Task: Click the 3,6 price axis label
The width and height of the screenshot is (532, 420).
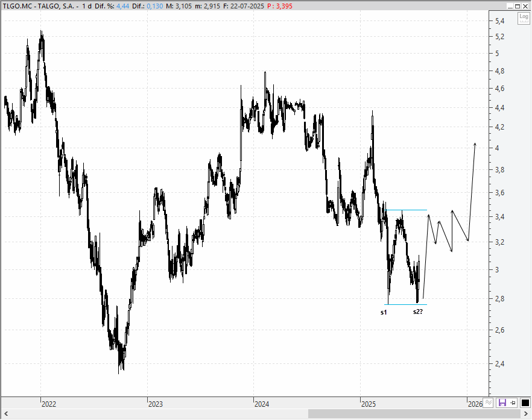Action: point(500,193)
